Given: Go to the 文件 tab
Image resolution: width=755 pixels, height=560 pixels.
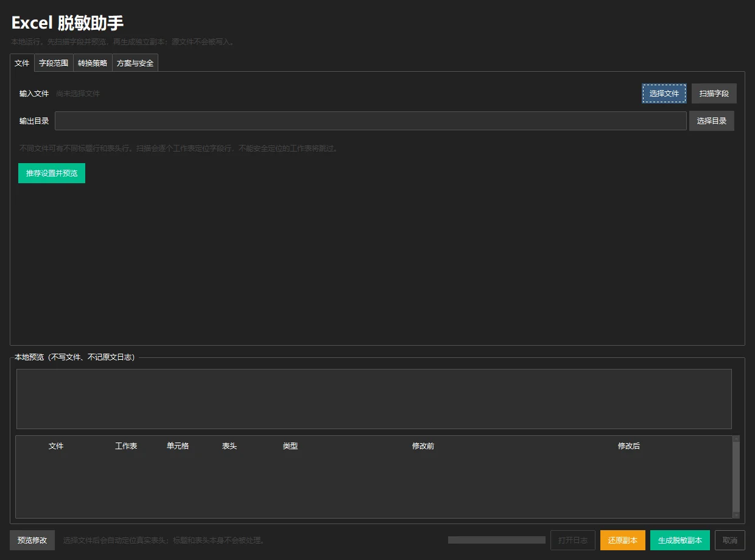Looking at the screenshot, I should 22,63.
